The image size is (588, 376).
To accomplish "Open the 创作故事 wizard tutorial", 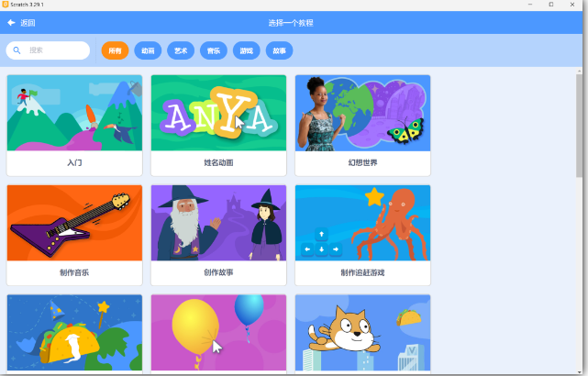I will [x=218, y=235].
